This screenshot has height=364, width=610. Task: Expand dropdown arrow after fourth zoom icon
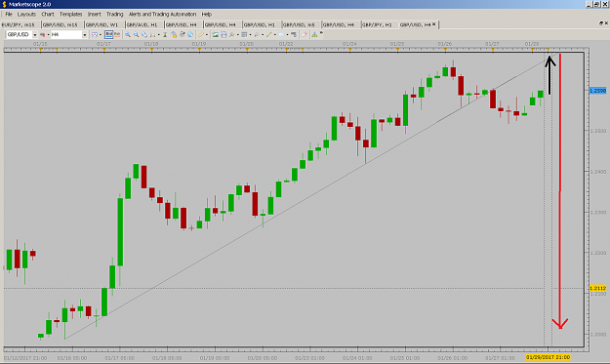click(x=159, y=34)
